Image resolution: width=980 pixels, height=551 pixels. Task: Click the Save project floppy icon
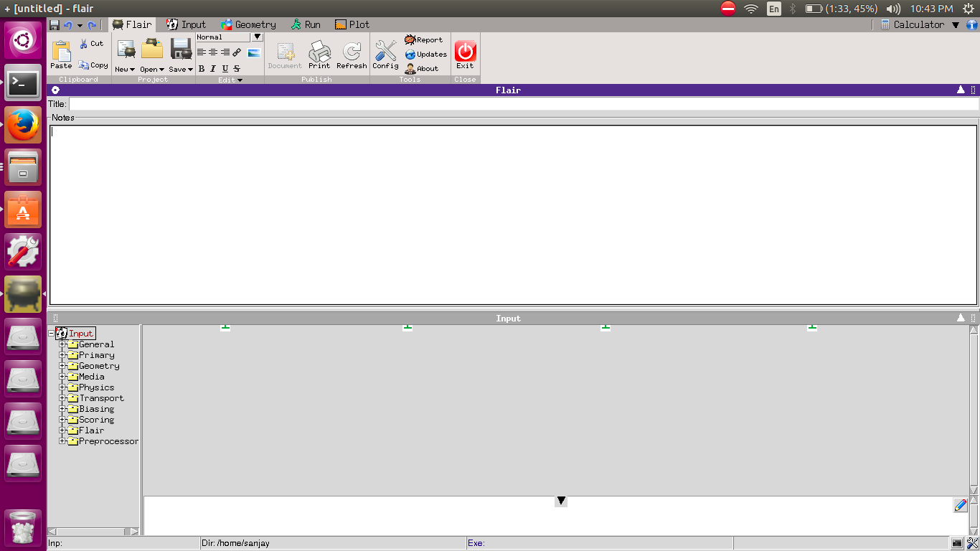180,49
